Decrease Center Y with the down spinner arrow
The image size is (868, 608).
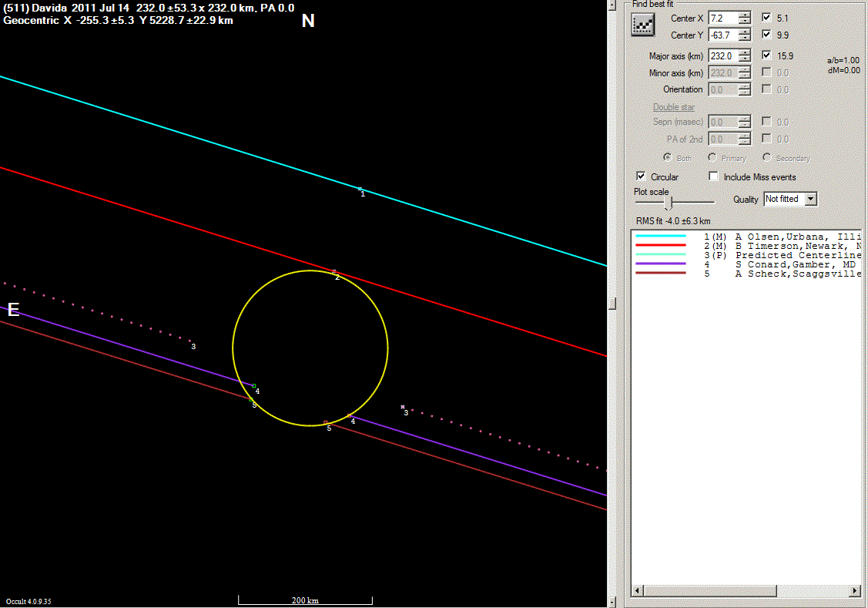coord(744,39)
